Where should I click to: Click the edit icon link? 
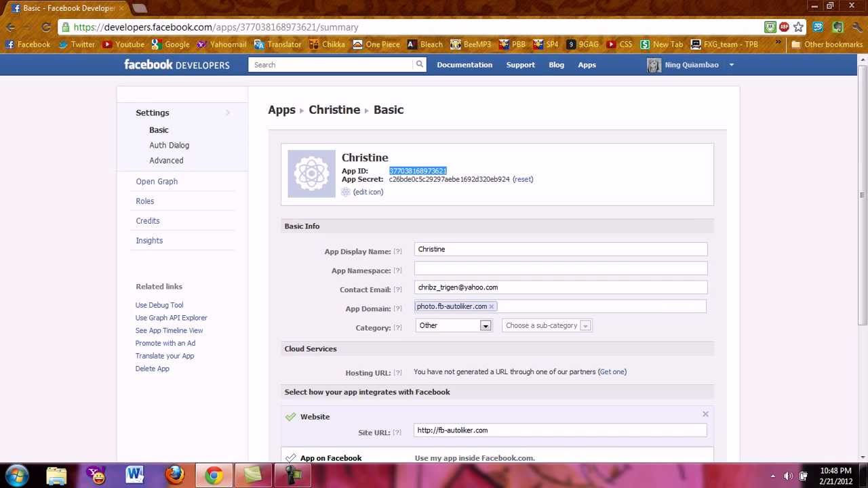click(368, 192)
